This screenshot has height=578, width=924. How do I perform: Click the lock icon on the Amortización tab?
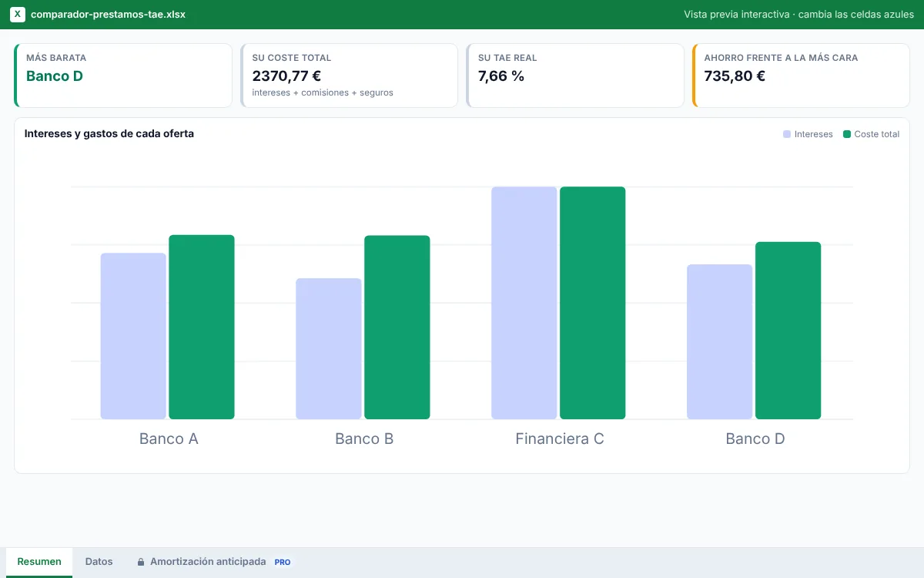tap(141, 562)
